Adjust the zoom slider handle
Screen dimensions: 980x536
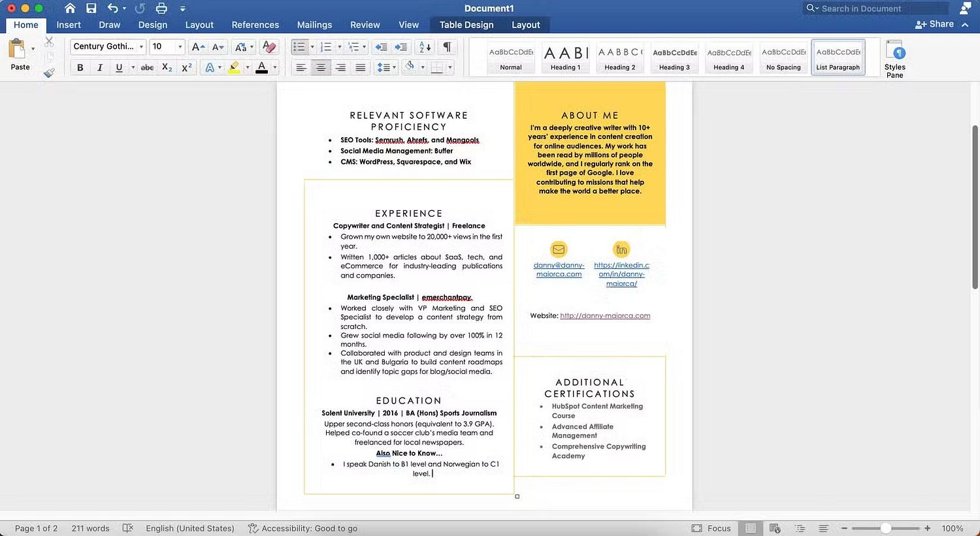pos(885,528)
